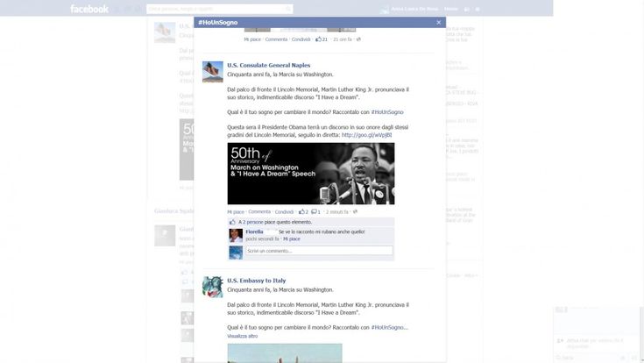
Task: Focus the Facebook search field in the header
Action: point(219,9)
